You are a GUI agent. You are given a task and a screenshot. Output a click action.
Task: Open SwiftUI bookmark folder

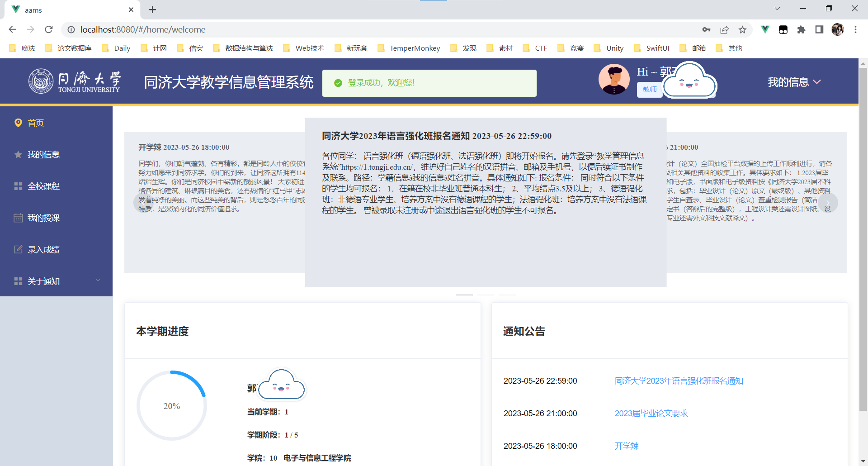click(x=651, y=48)
